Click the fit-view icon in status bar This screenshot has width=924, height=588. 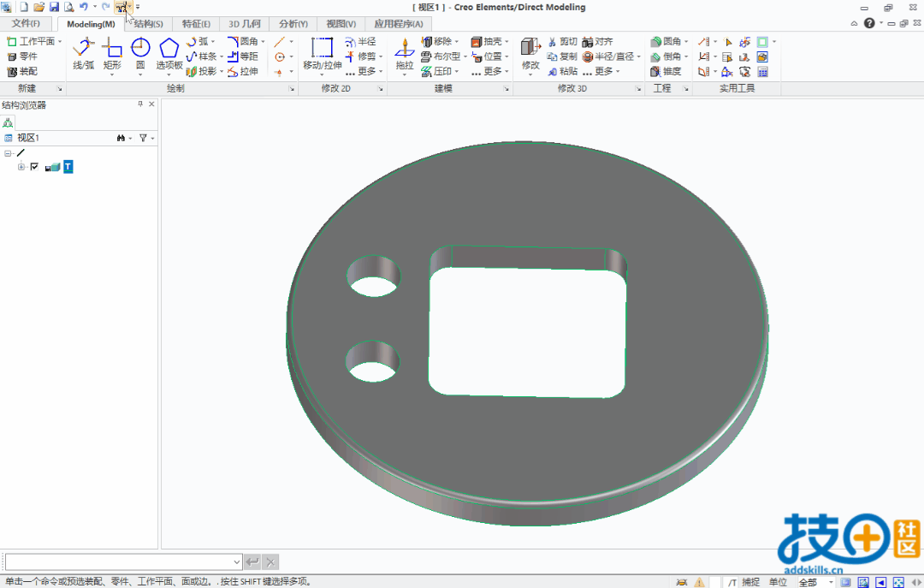pyautogui.click(x=898, y=582)
